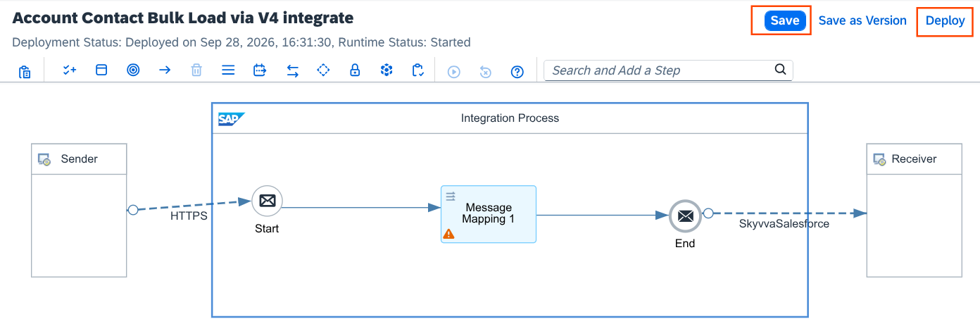Select the Receiver participant box
Image resolution: width=980 pixels, height=331 pixels.
click(x=914, y=210)
